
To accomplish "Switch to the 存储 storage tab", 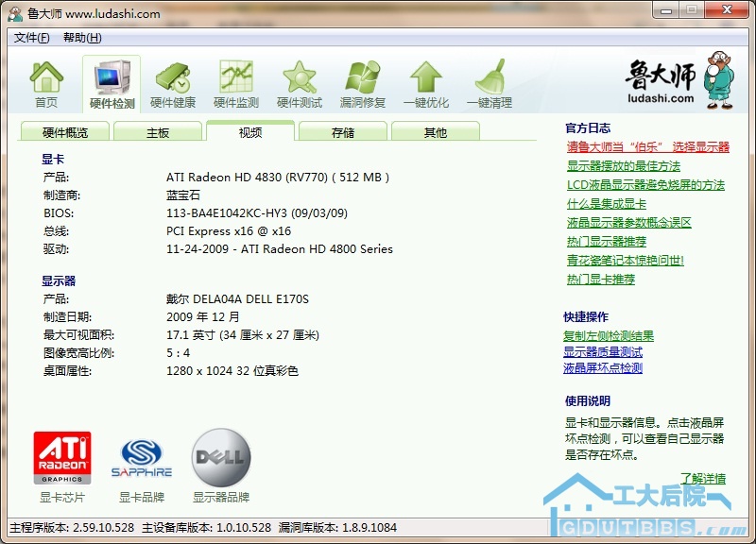I will point(343,133).
